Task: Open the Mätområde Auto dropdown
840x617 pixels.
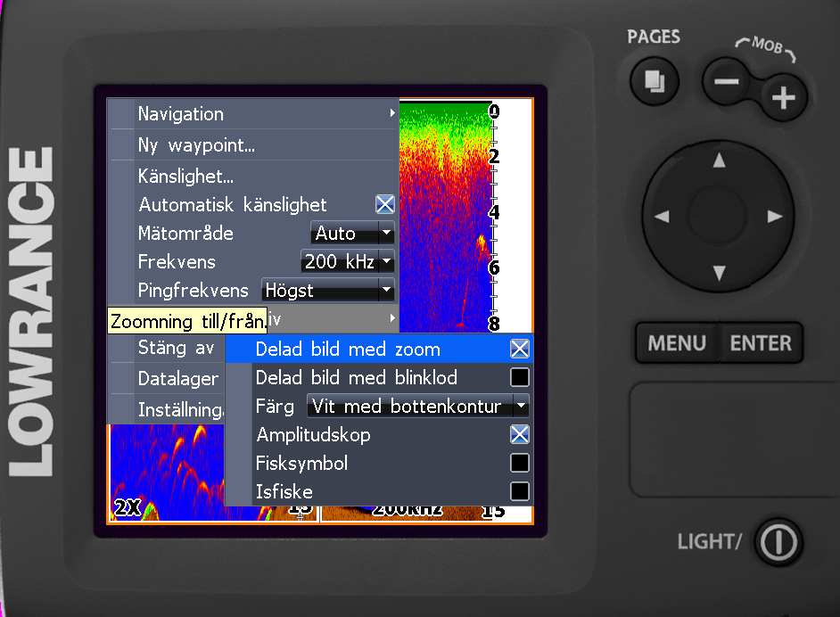Action: tap(353, 234)
